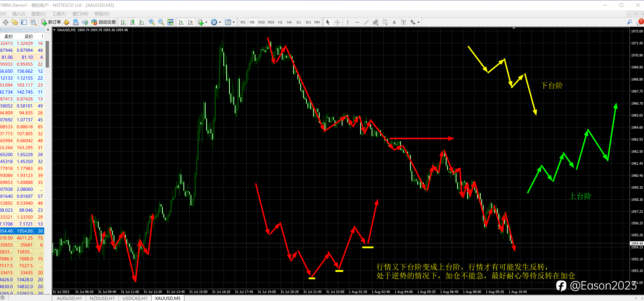
Task: Click the 新订单 new order button
Action: (51, 22)
